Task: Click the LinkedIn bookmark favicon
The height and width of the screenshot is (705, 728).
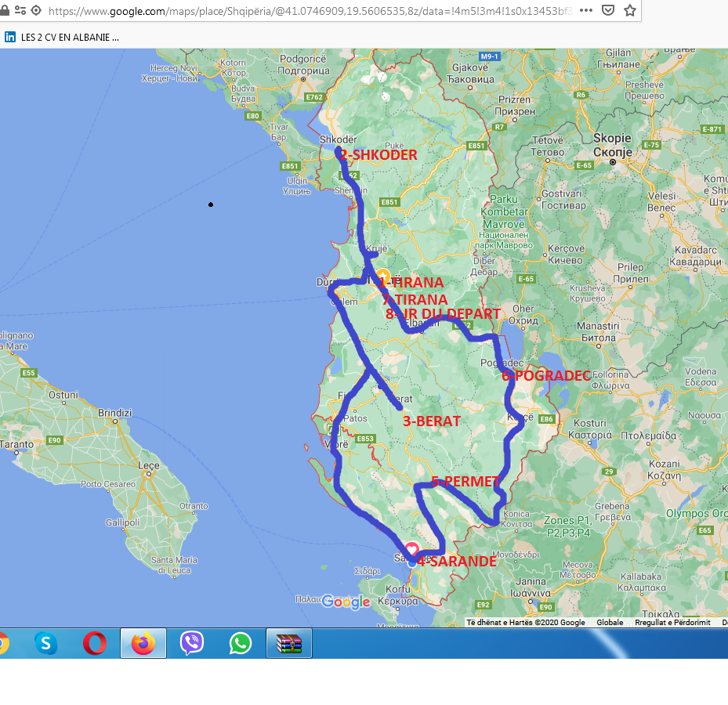Action: 10,37
